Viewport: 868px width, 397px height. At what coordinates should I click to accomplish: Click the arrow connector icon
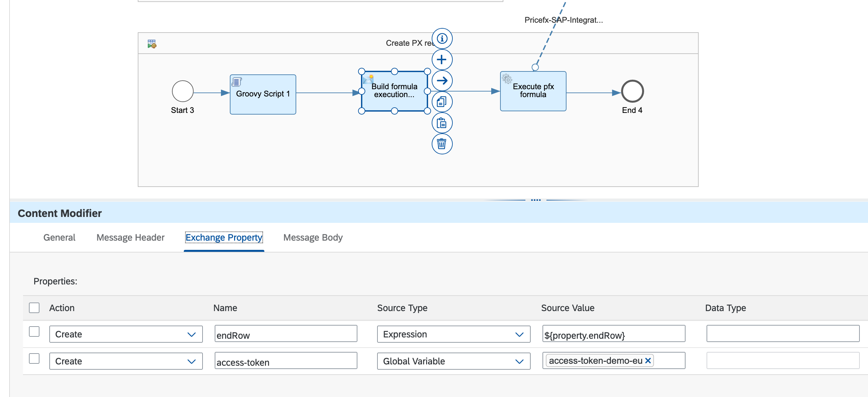click(442, 81)
